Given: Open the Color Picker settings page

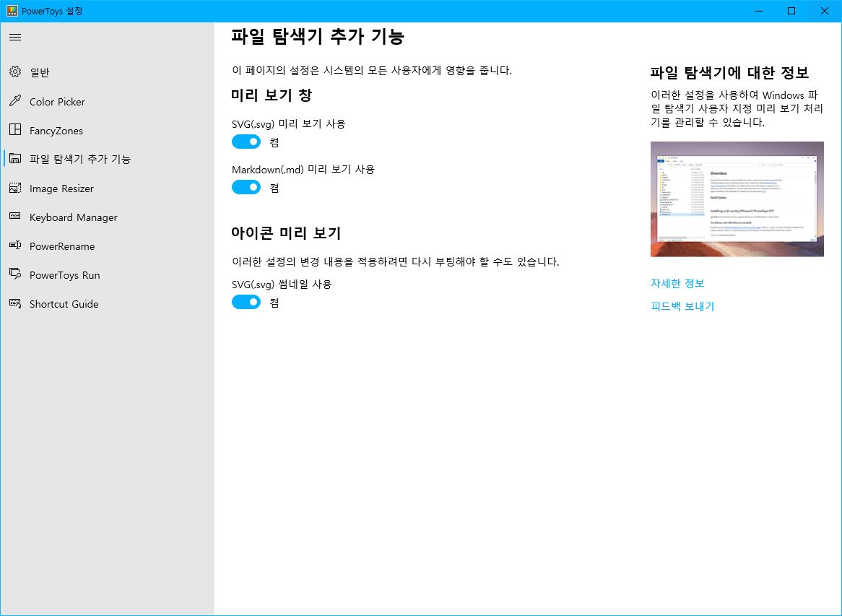Looking at the screenshot, I should pos(108,102).
